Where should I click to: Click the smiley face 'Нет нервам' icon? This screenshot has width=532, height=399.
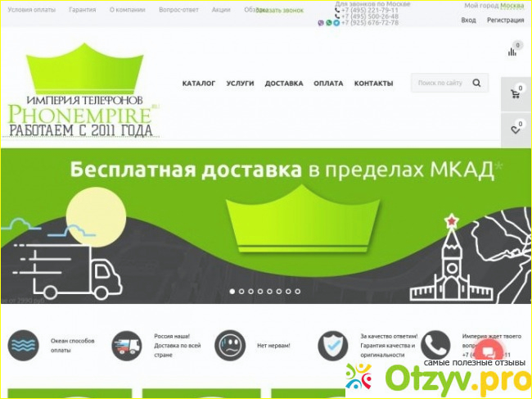pos(230,345)
